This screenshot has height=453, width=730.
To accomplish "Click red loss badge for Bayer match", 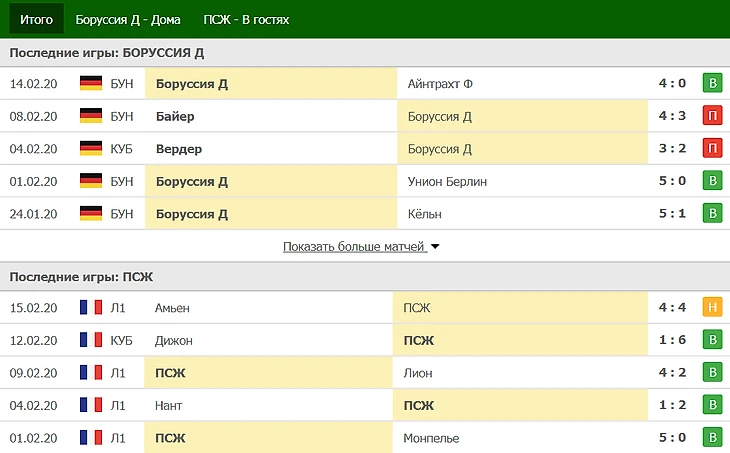I will pos(712,117).
